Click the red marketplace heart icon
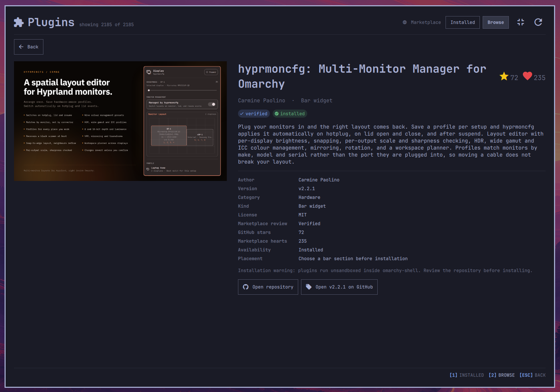 [x=528, y=76]
